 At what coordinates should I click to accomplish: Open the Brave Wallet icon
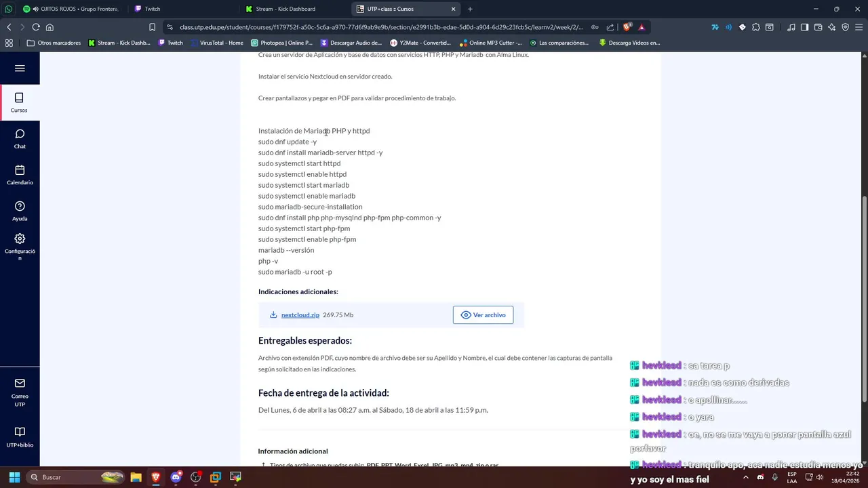818,27
